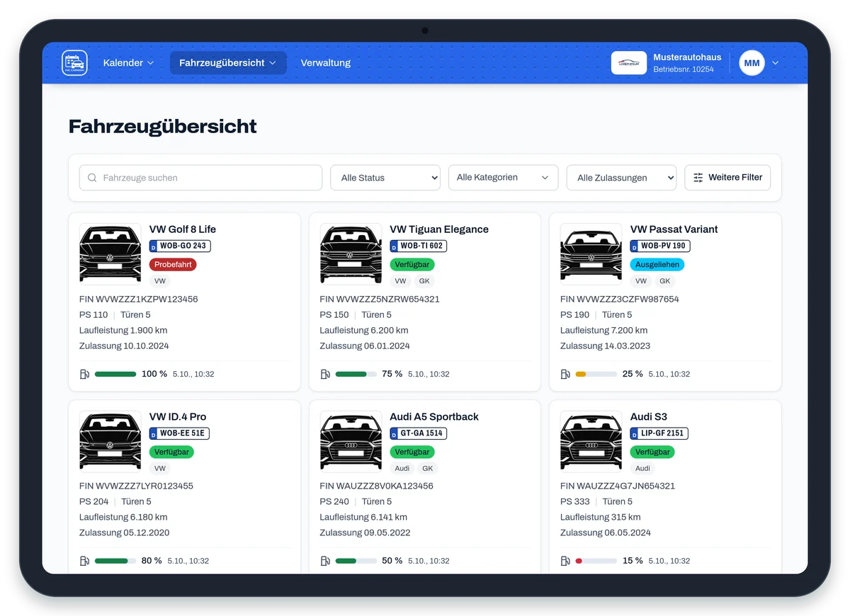Open the Kalender menu

[x=128, y=63]
